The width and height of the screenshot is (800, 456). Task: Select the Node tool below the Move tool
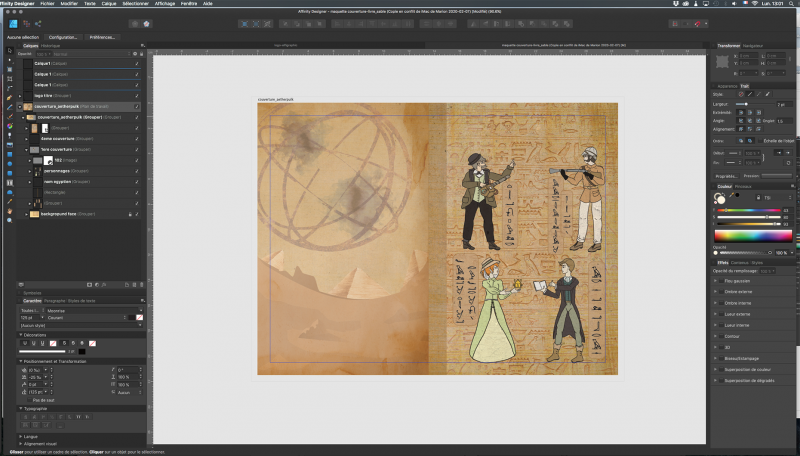point(10,60)
